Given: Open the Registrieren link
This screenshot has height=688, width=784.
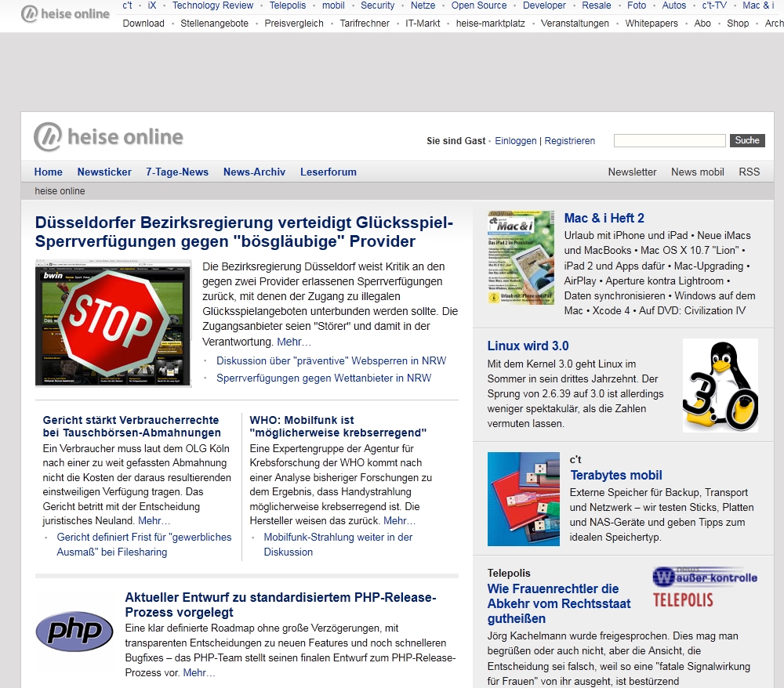Looking at the screenshot, I should click(570, 141).
